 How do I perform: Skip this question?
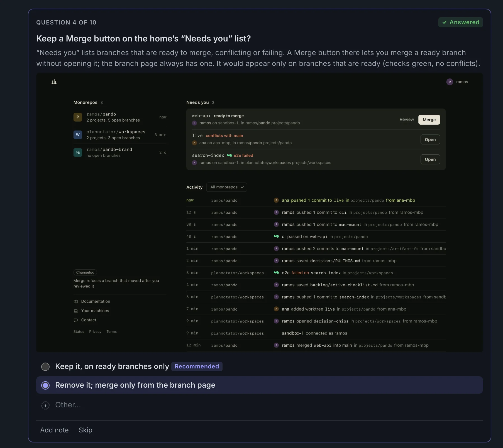86,430
